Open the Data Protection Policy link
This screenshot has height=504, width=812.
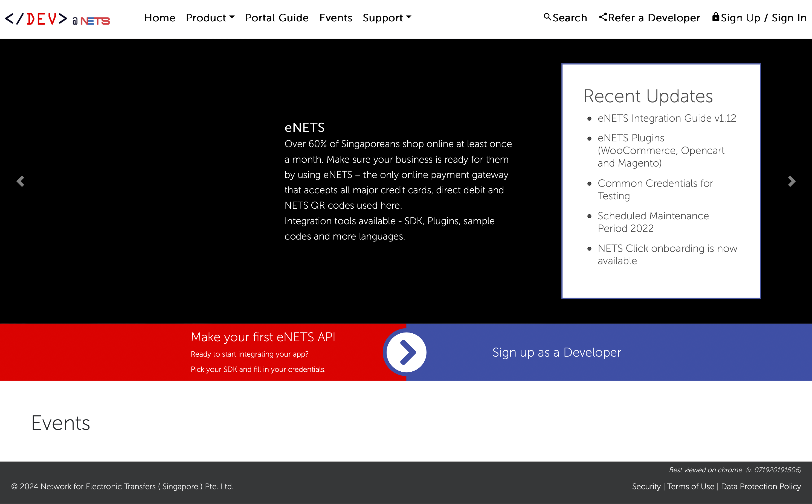pos(761,486)
